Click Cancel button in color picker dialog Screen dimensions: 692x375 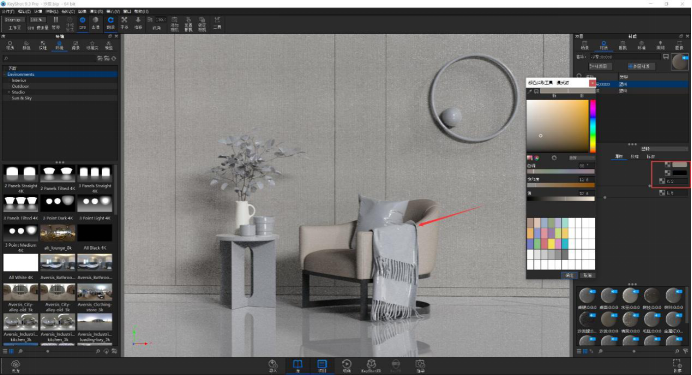pos(587,275)
